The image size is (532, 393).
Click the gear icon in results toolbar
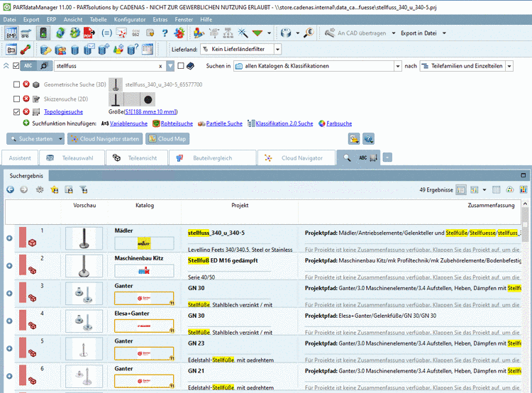tap(40, 189)
